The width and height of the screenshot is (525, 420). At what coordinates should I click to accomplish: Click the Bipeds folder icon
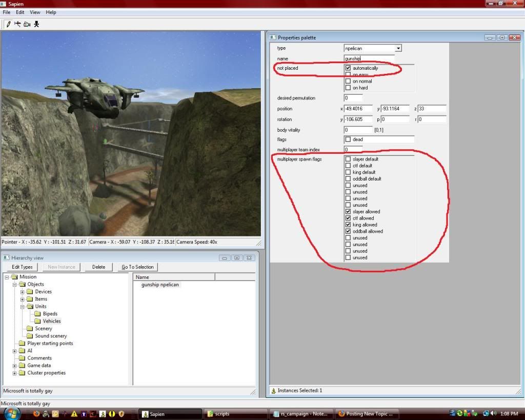(37, 314)
